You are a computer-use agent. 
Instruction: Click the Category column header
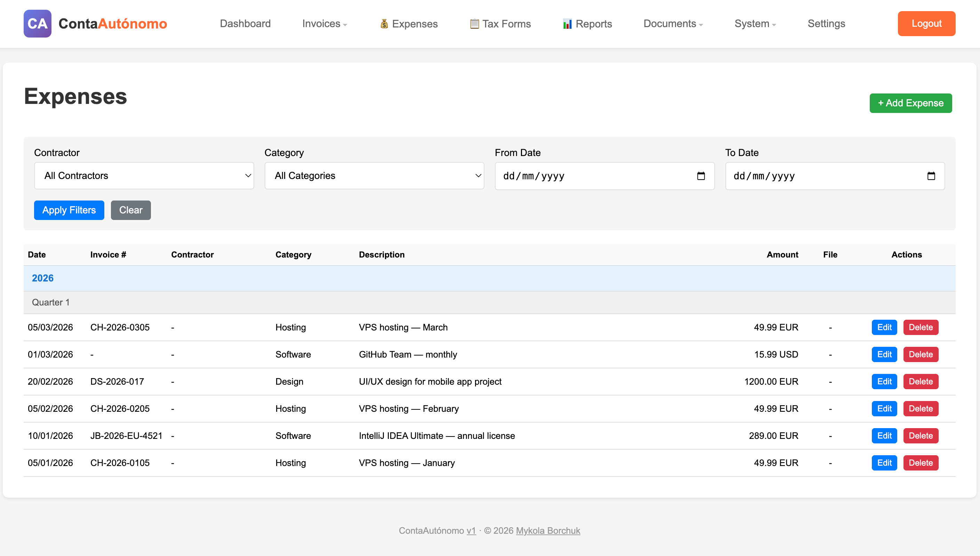(293, 255)
